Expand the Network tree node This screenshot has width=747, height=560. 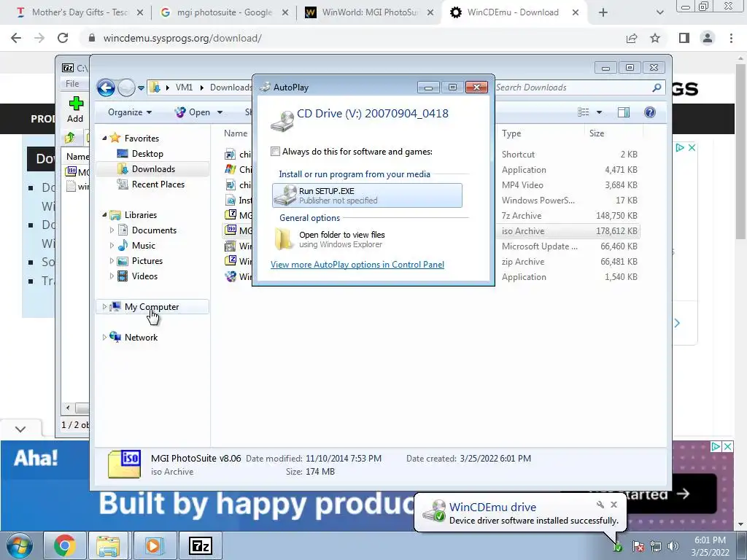(104, 337)
